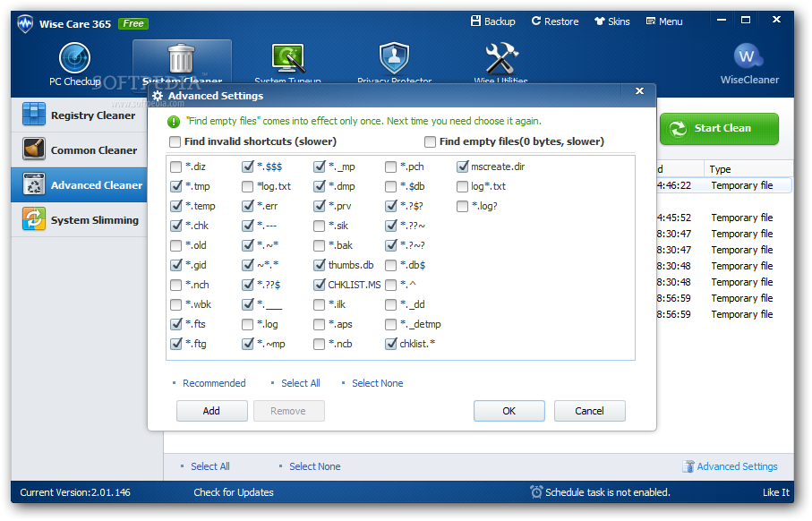The width and height of the screenshot is (812, 521).
Task: Check the *.$db extension checkbox
Action: [x=391, y=186]
